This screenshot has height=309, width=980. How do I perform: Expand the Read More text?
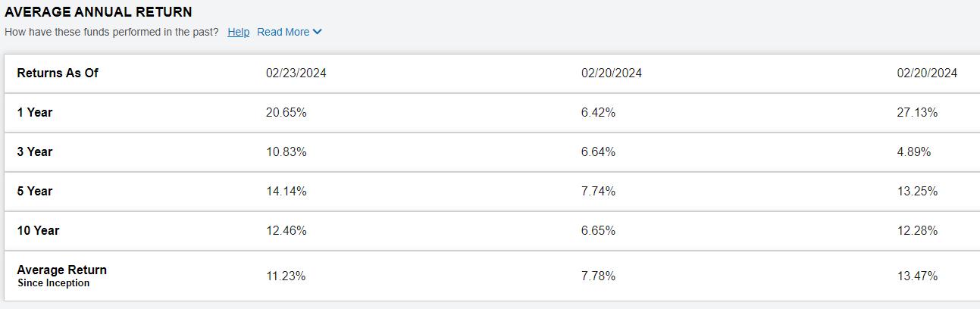click(283, 32)
